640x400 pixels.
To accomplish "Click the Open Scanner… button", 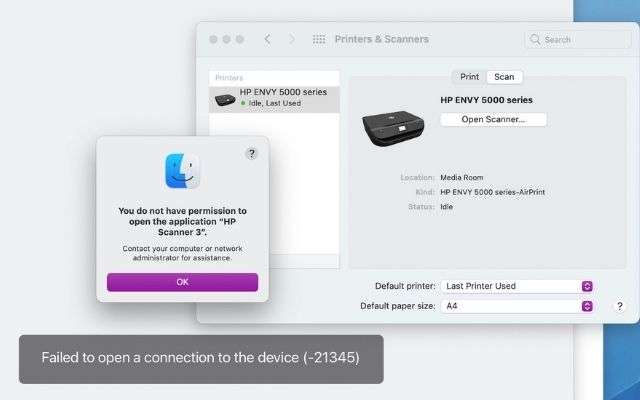I will click(x=493, y=120).
